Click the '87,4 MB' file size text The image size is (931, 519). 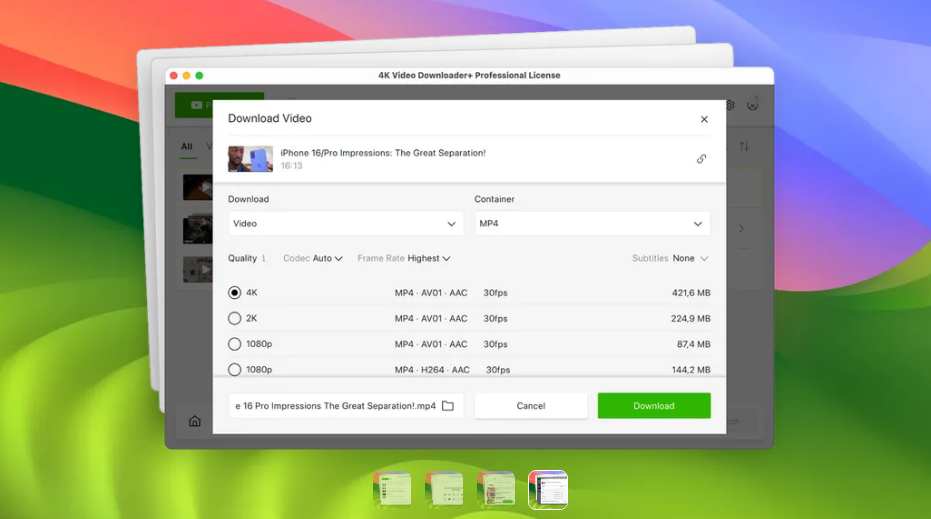tap(694, 344)
